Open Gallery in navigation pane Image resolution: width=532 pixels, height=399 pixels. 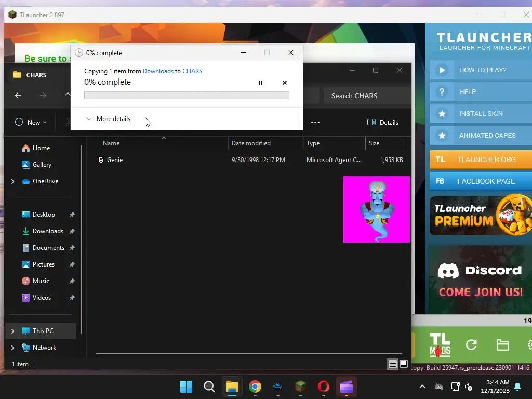coord(37,165)
